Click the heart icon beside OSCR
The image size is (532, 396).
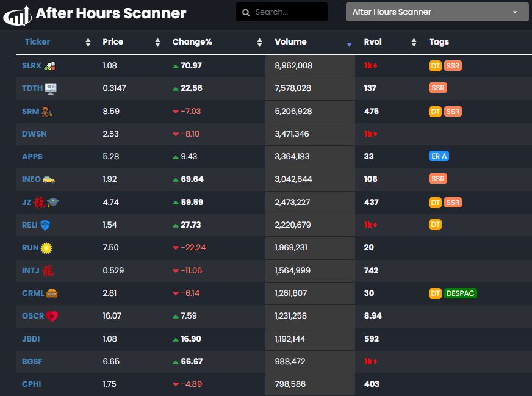coord(52,316)
